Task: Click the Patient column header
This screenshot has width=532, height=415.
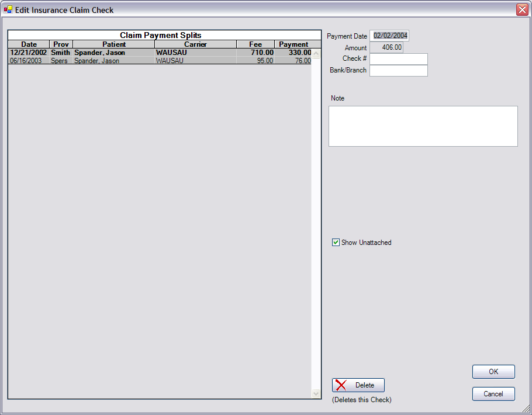Action: (113, 44)
